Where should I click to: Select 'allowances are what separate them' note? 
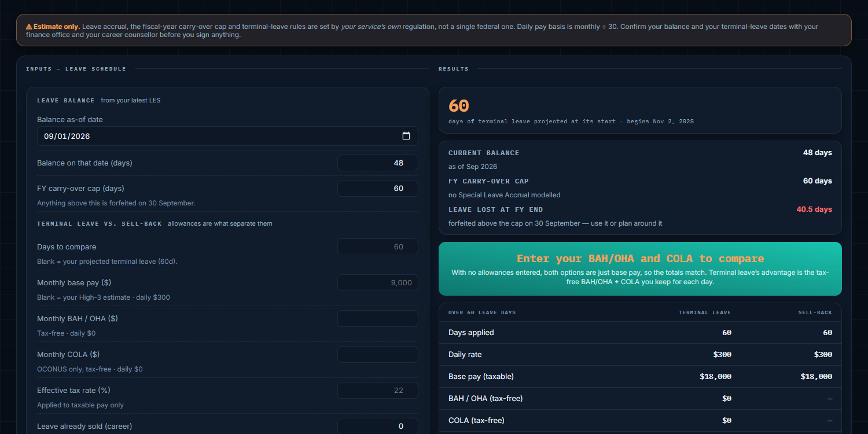click(x=220, y=224)
